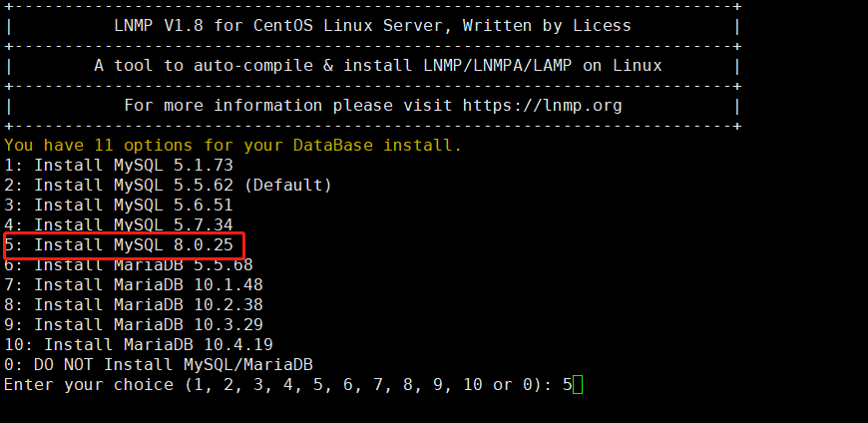Select the Install MySQL 5.5.62 (Default) line
Viewport: 868px width, 423px height.
click(x=168, y=185)
